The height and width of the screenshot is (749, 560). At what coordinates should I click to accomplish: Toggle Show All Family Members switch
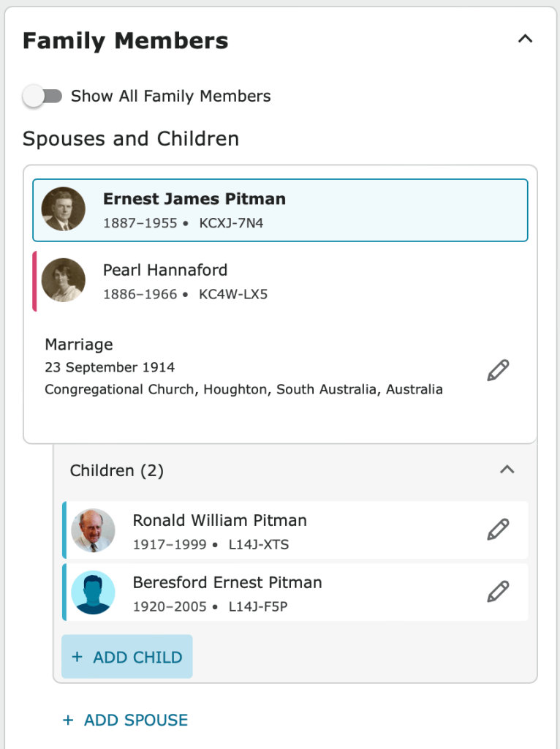tap(42, 96)
